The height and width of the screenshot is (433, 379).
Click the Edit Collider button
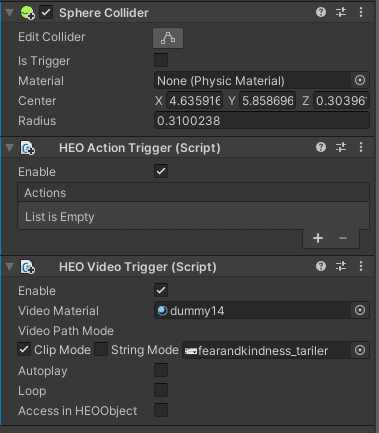[168, 38]
